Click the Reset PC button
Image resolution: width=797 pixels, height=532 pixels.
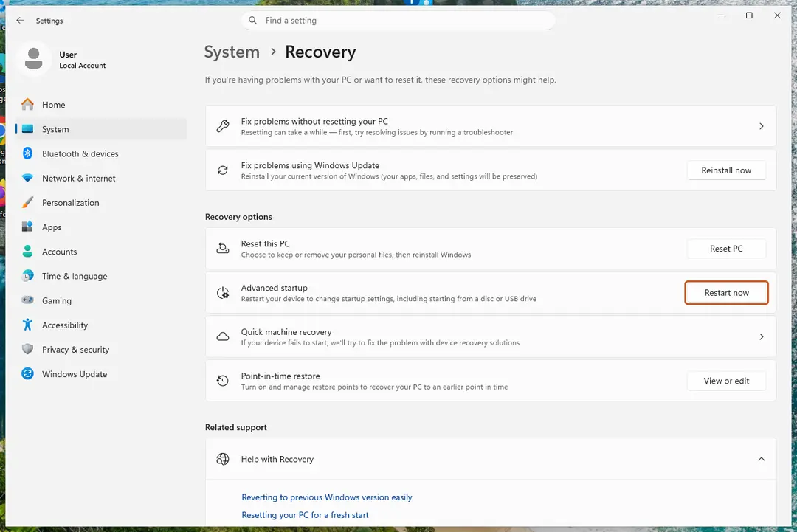(x=726, y=249)
